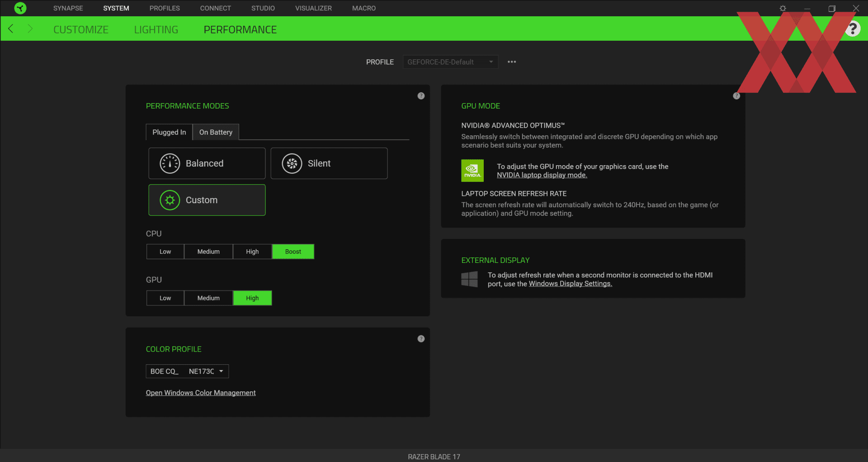Image resolution: width=868 pixels, height=462 pixels.
Task: Show help for Color Profile panel
Action: coord(421,339)
